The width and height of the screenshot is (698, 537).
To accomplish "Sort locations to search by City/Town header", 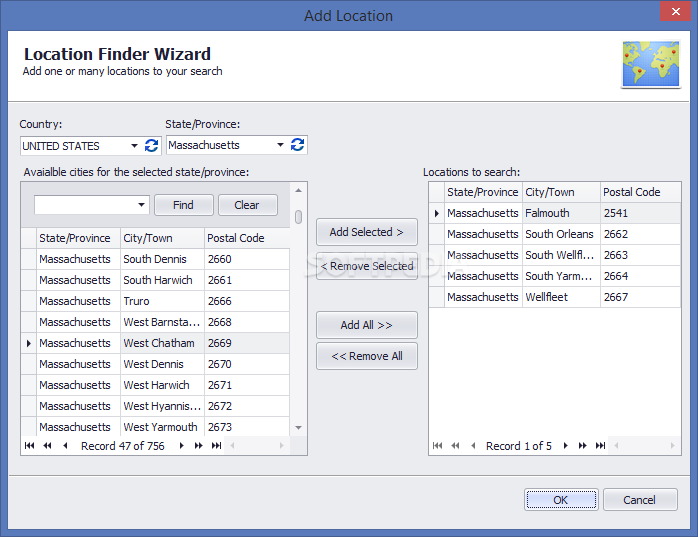I will (561, 192).
